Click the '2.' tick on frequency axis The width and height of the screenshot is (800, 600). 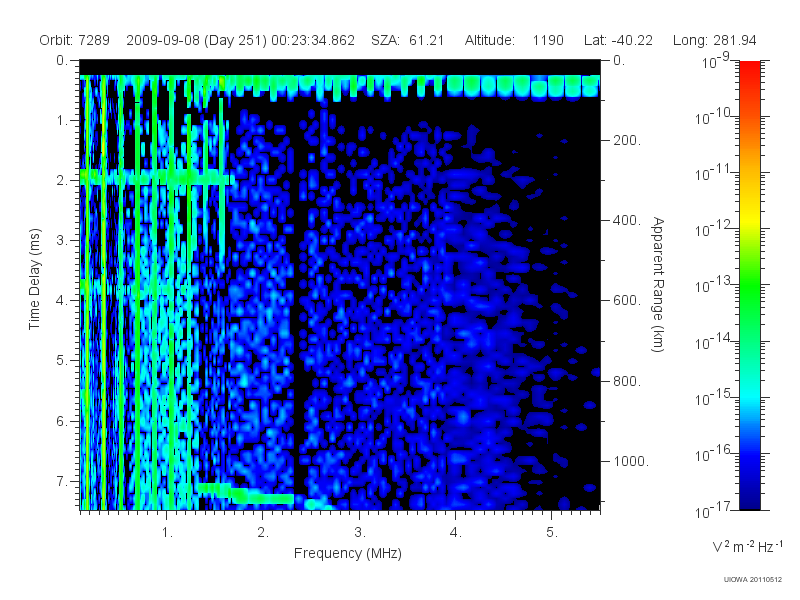[x=263, y=533]
